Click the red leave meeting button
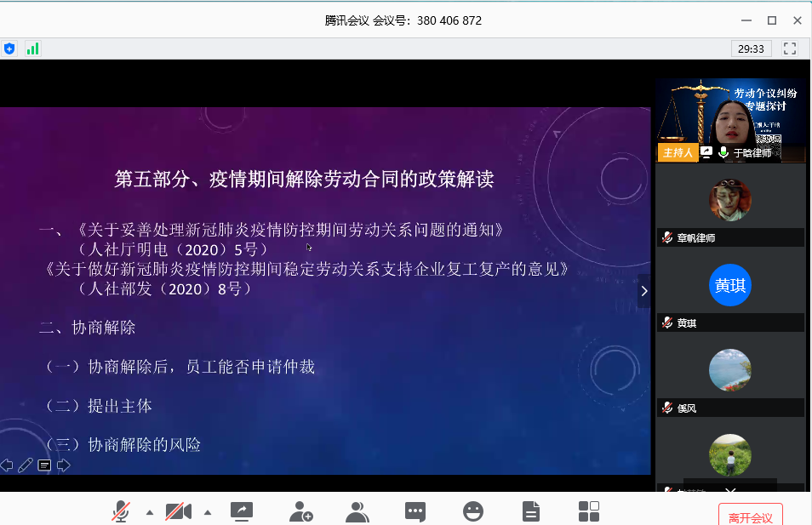This screenshot has width=812, height=525. tap(750, 516)
